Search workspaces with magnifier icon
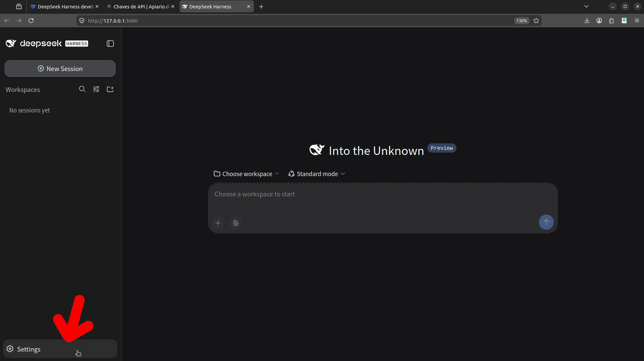Viewport: 644px width, 361px height. [82, 89]
